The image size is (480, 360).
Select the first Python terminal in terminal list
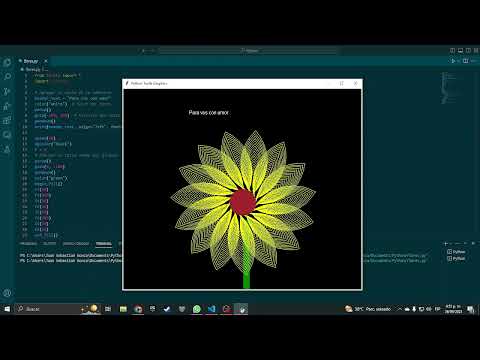tap(456, 252)
